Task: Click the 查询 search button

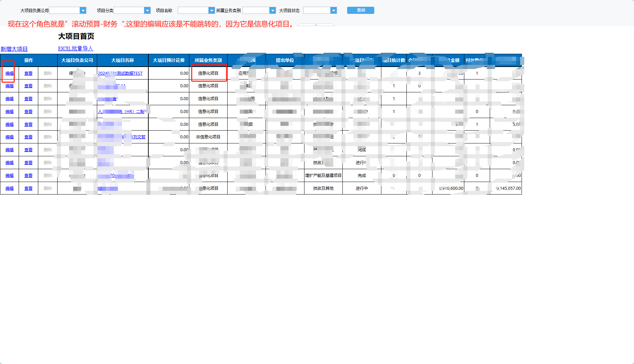Action: tap(361, 10)
